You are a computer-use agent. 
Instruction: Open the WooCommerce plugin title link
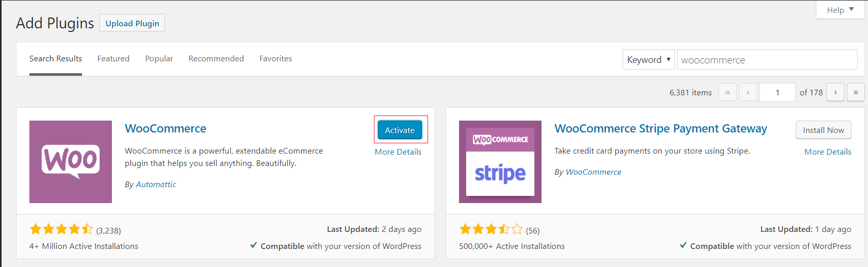pos(166,128)
